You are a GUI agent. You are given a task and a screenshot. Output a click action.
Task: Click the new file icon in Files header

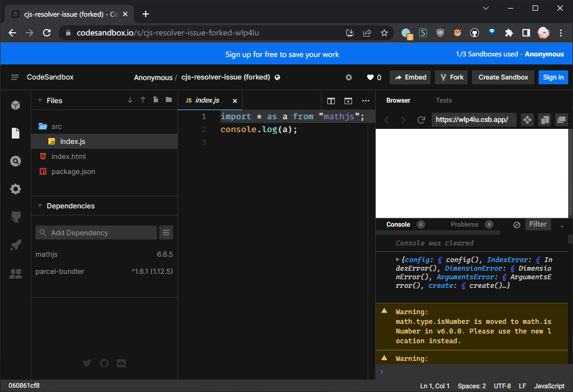[x=156, y=100]
